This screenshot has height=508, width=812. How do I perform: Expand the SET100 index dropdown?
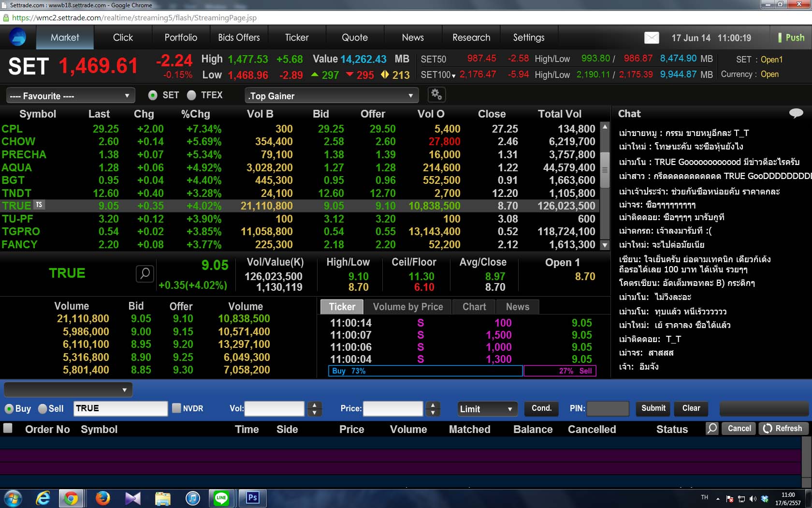pyautogui.click(x=453, y=76)
